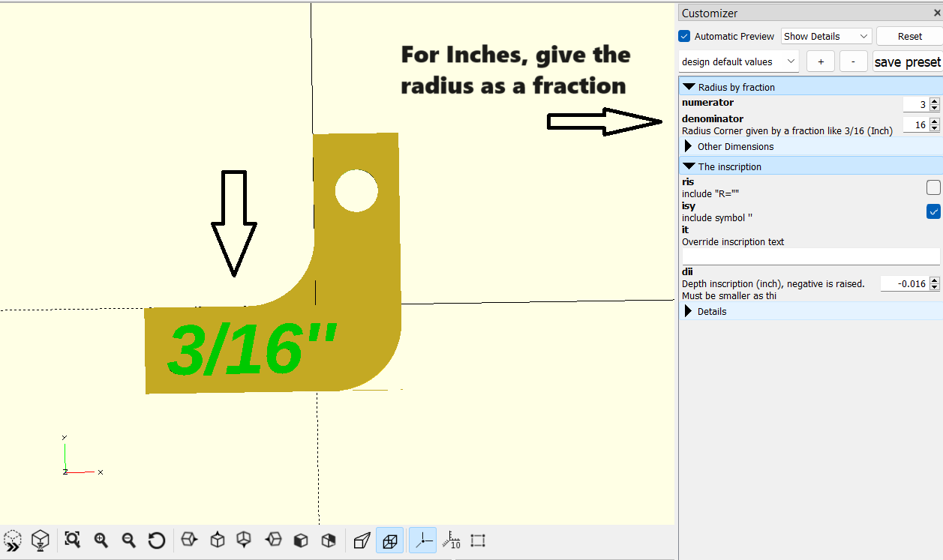Select the Diagonal view cube icon

[327, 540]
